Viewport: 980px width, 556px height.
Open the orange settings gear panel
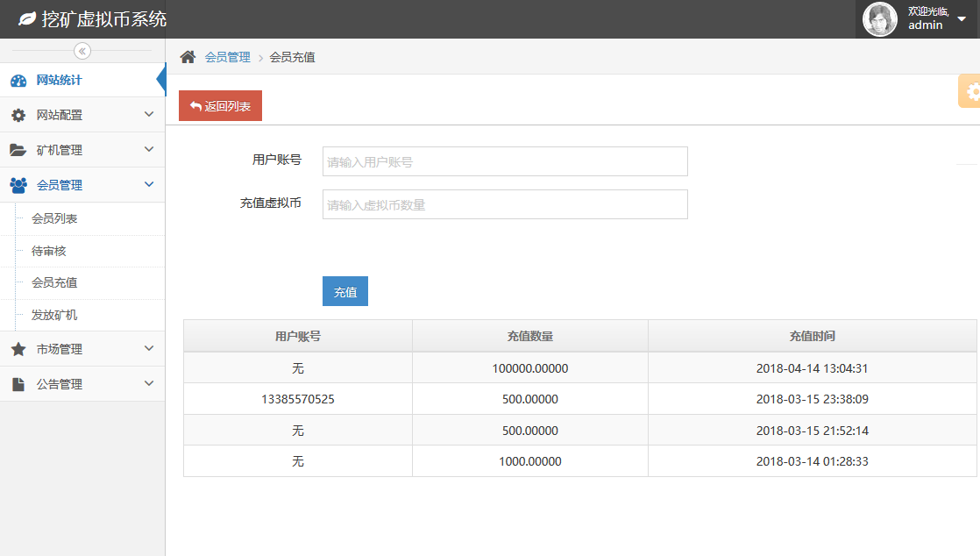(x=970, y=91)
